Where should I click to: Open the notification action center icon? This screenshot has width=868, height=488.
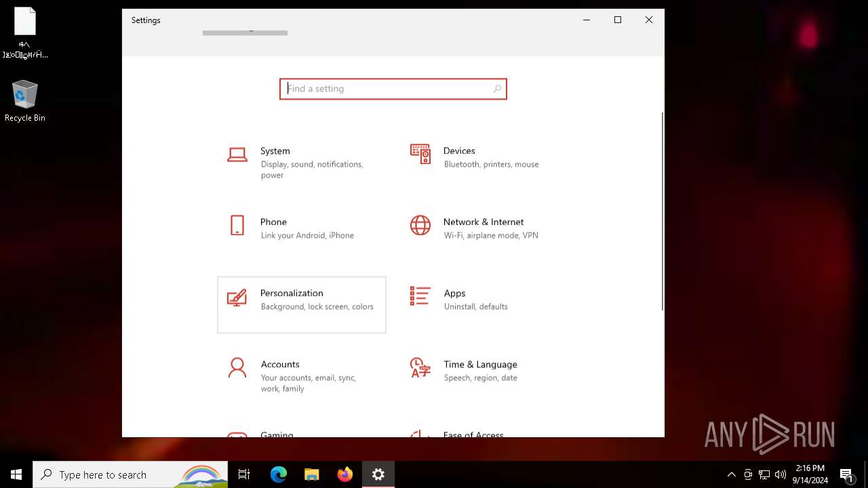tap(846, 474)
